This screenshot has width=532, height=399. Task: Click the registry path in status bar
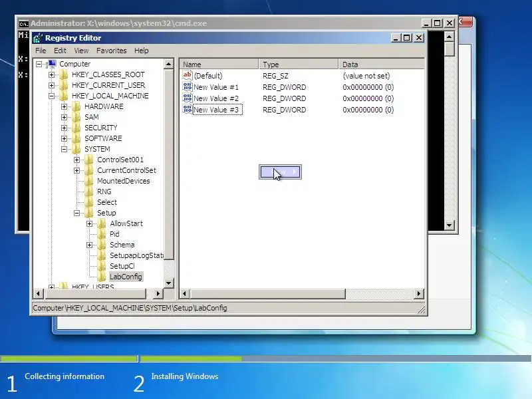[130, 308]
